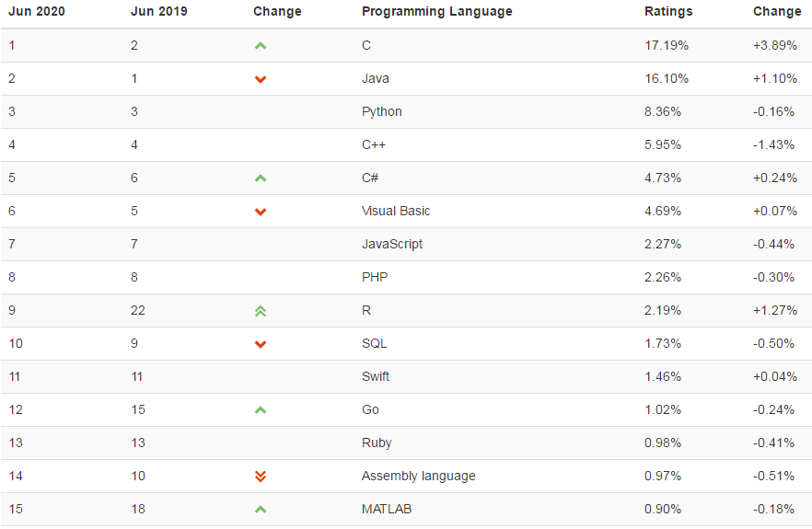Viewport: 812px width, 529px height.
Task: Click the green up arrow beside Go
Action: tap(261, 410)
